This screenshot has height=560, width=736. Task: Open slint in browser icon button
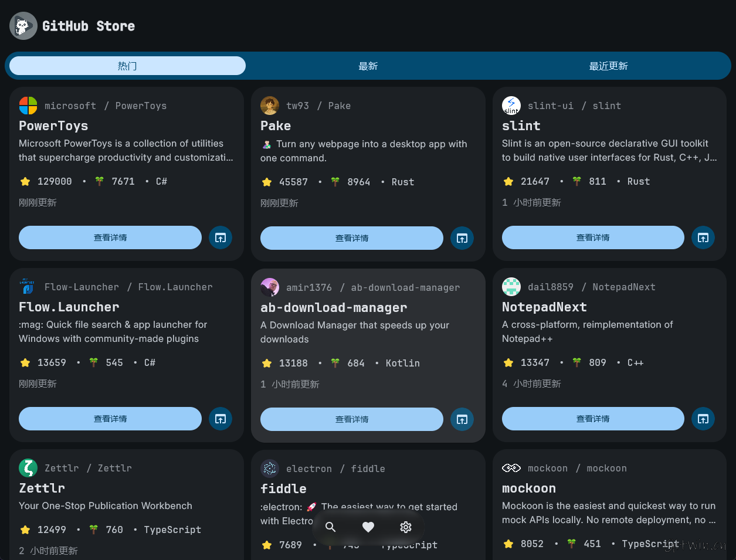703,237
